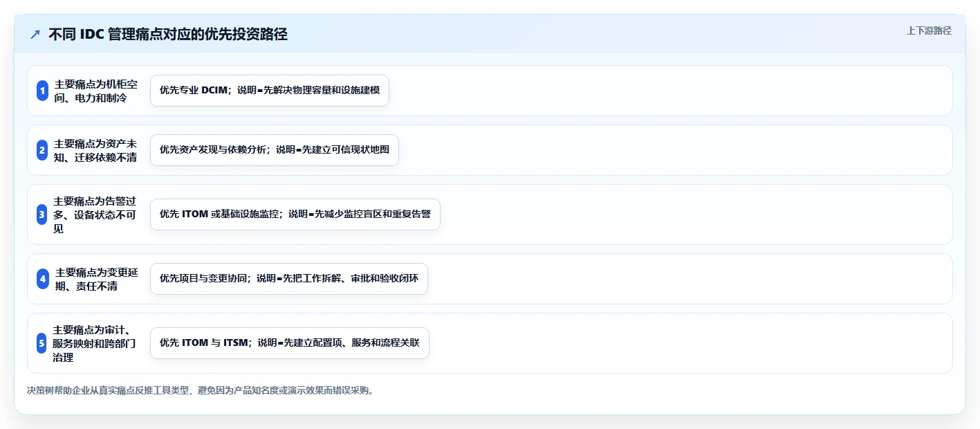Click the 优先 ITOM 与 ITSM recommendation box
The height and width of the screenshot is (429, 980).
[290, 343]
